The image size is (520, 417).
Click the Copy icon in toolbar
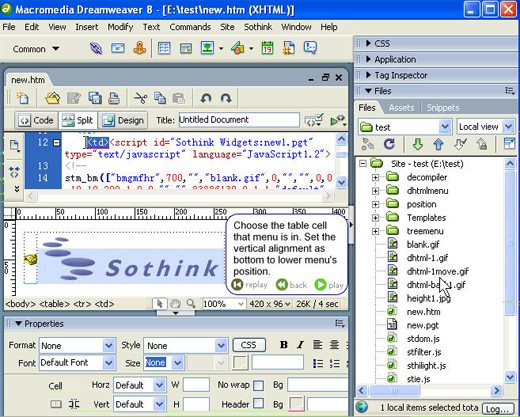pos(160,98)
